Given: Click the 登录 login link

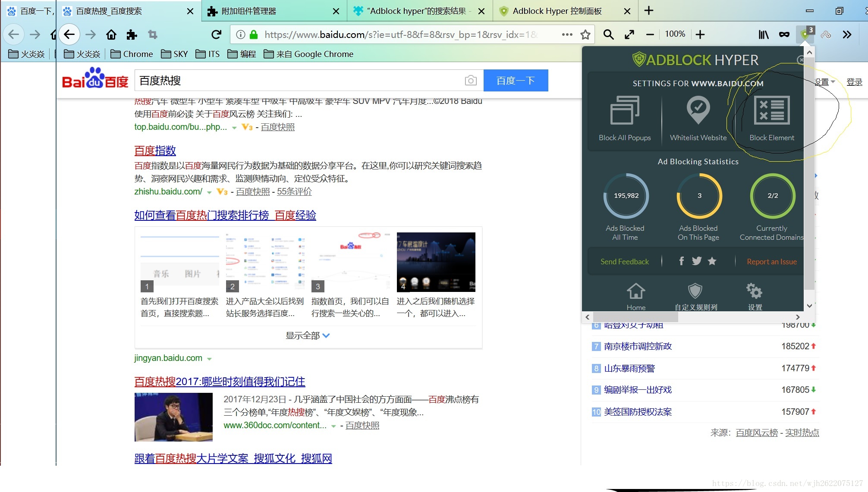Looking at the screenshot, I should (x=854, y=82).
